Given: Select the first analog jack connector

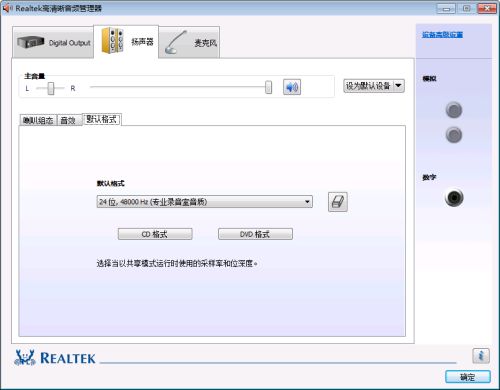Looking at the screenshot, I should click(x=454, y=110).
